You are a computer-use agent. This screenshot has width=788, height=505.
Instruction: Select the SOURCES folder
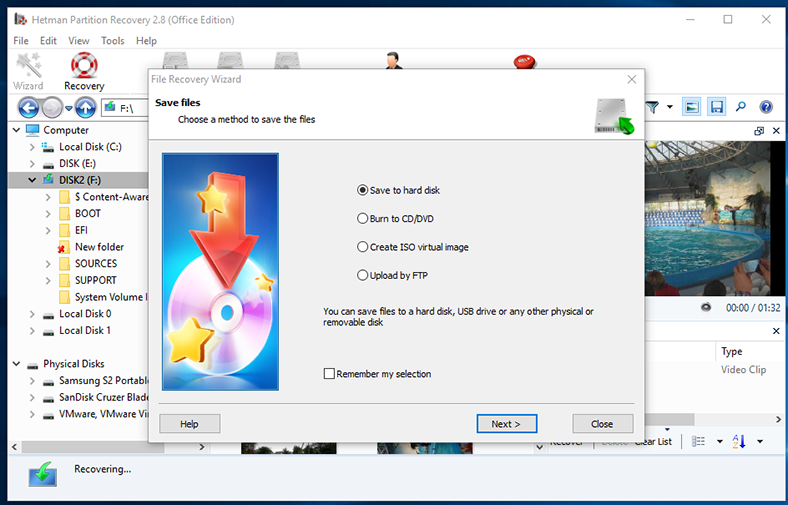click(87, 263)
